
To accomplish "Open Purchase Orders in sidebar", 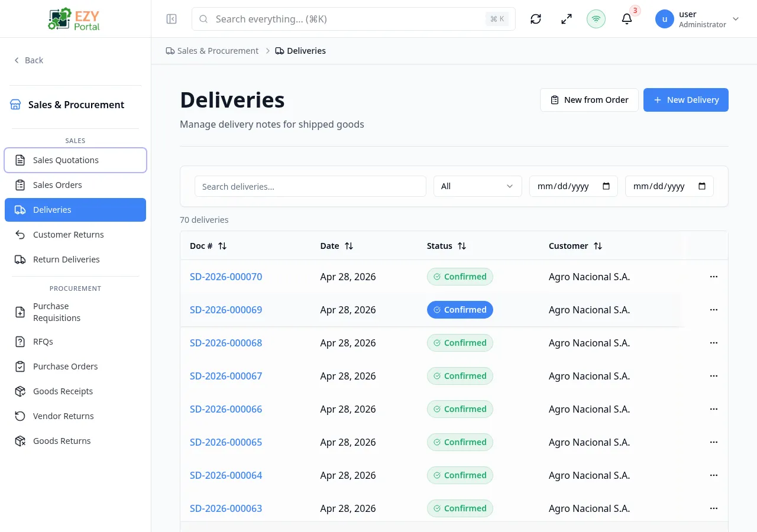I will [x=75, y=366].
